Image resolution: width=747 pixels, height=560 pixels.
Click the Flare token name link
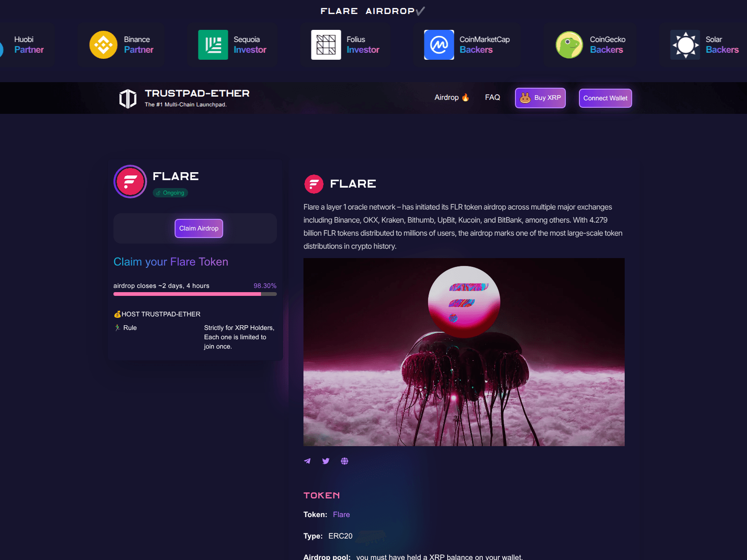[341, 514]
